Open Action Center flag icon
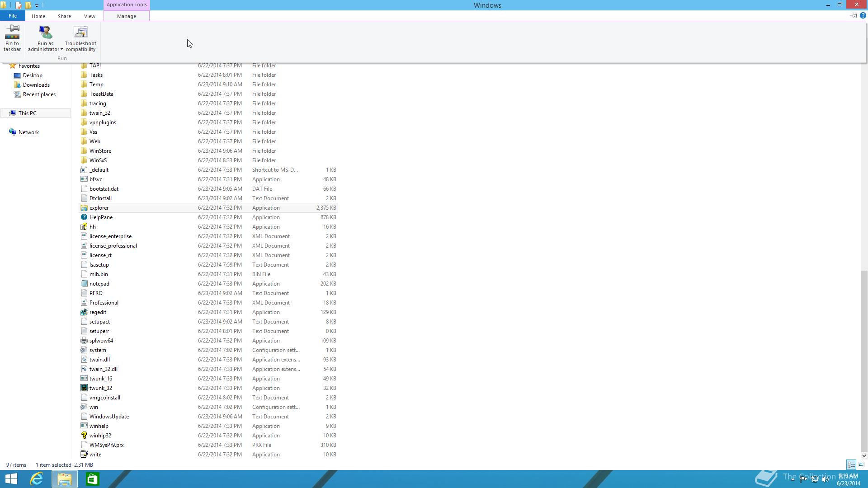868x488 pixels. [804, 479]
